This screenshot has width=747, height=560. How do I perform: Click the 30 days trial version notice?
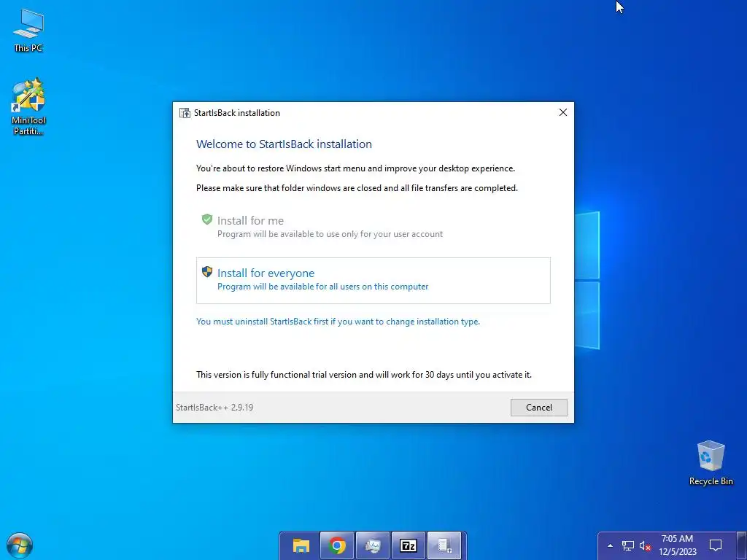(x=363, y=375)
